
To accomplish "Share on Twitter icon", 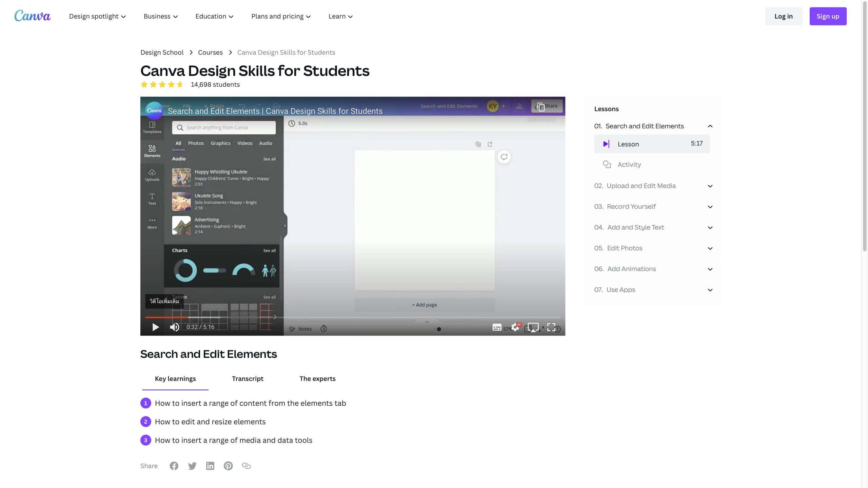I will tap(192, 466).
